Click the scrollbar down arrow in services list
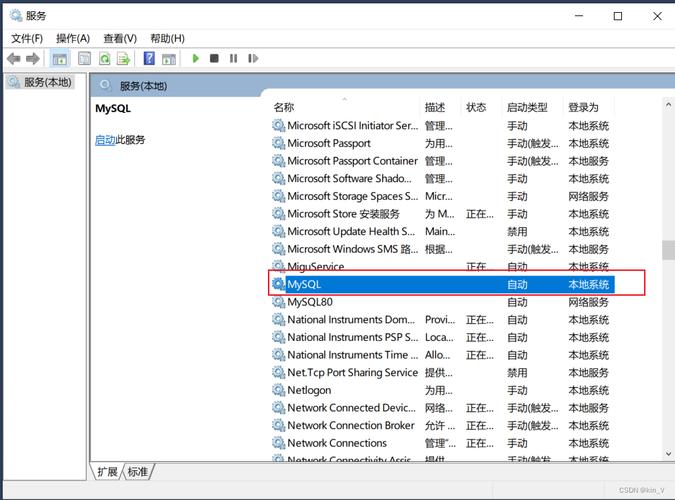 click(668, 453)
